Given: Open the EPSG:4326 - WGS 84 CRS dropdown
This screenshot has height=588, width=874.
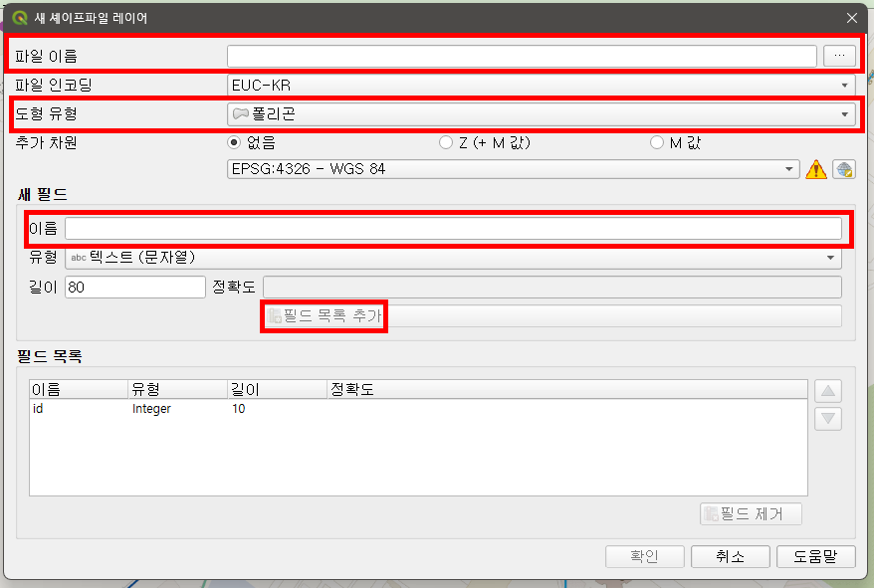Looking at the screenshot, I should coord(513,169).
